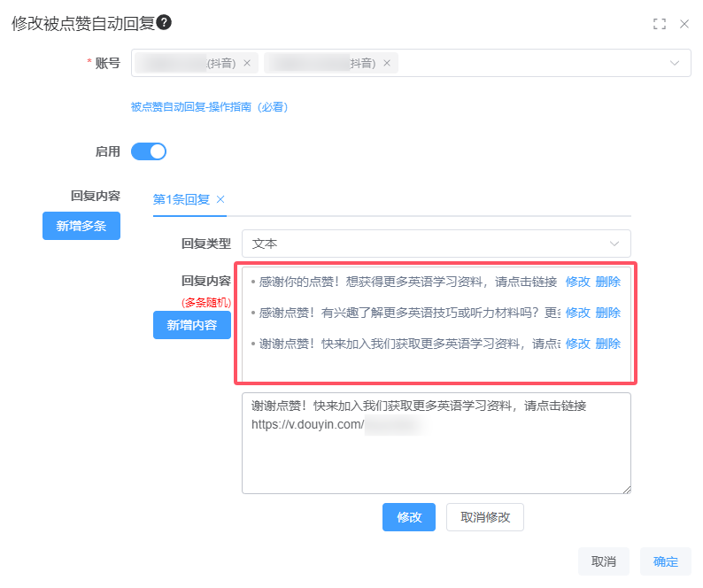Image resolution: width=703 pixels, height=588 pixels.
Task: Toggle the 启用 switch
Action: [149, 151]
